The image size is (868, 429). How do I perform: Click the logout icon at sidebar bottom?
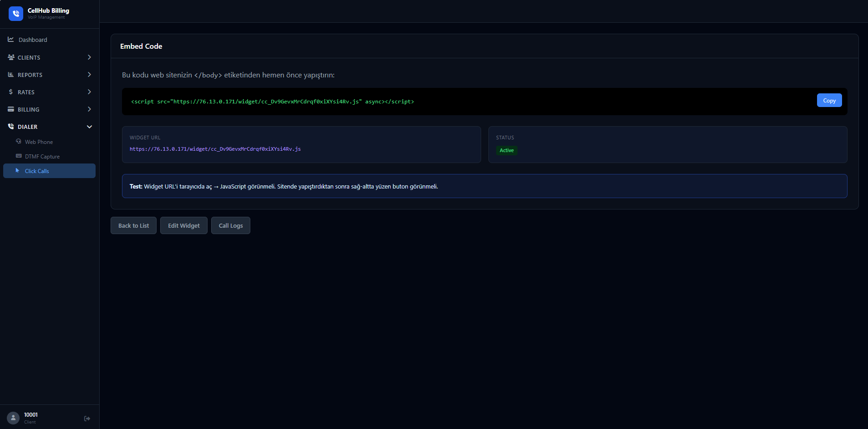coord(87,419)
